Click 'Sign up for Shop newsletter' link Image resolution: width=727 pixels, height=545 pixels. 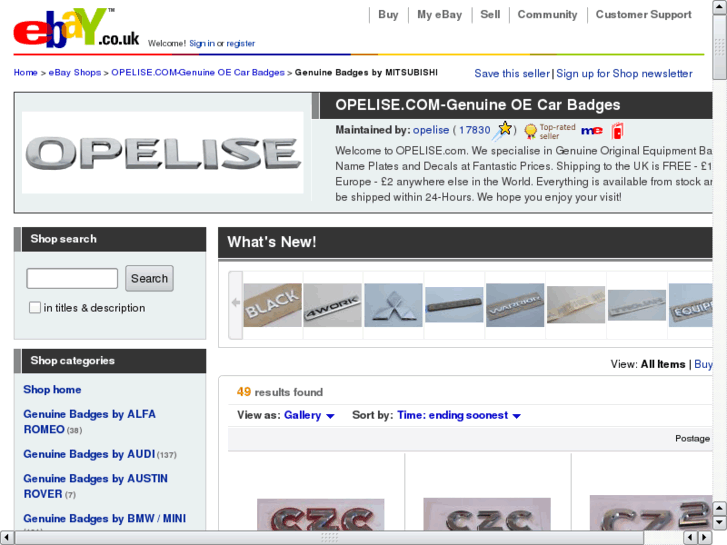point(624,73)
